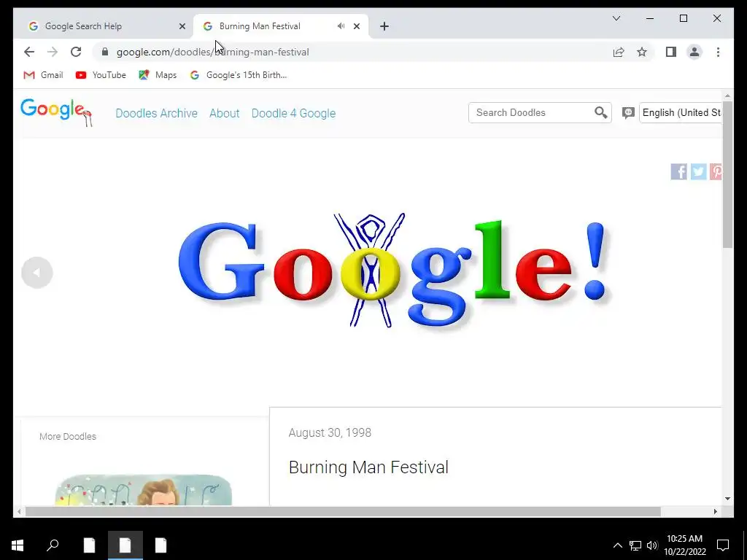Share doodle on Twitter
This screenshot has width=747, height=560.
(x=698, y=171)
